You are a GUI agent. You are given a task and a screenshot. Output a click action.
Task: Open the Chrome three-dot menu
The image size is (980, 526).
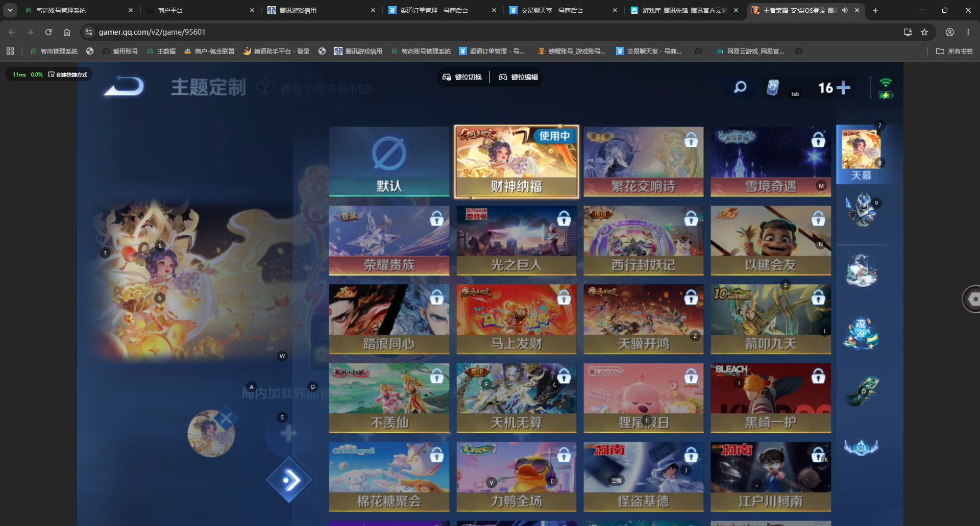pyautogui.click(x=968, y=32)
